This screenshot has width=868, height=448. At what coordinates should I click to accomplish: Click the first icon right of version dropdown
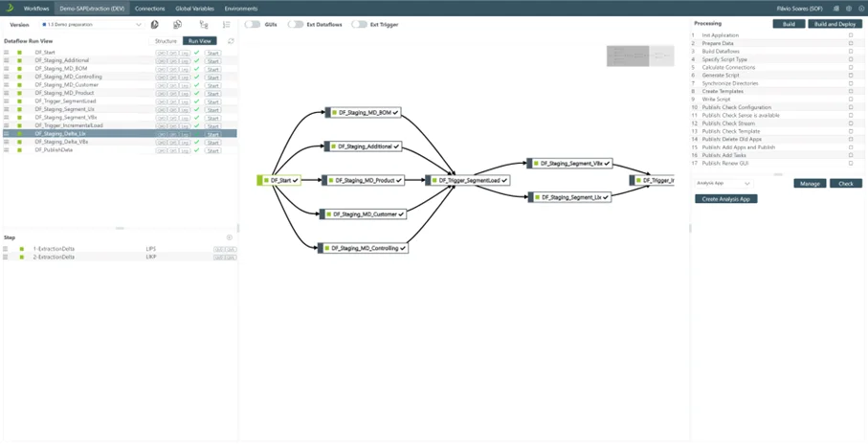(155, 25)
